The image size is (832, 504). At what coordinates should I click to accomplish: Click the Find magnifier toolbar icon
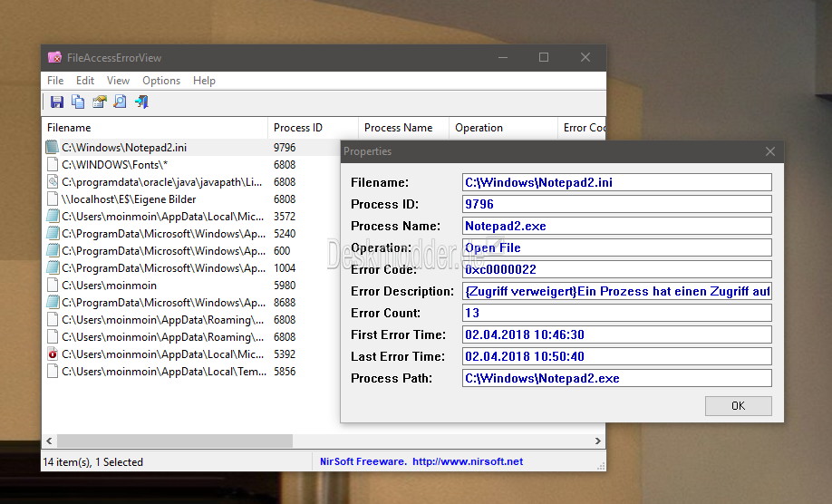point(121,102)
